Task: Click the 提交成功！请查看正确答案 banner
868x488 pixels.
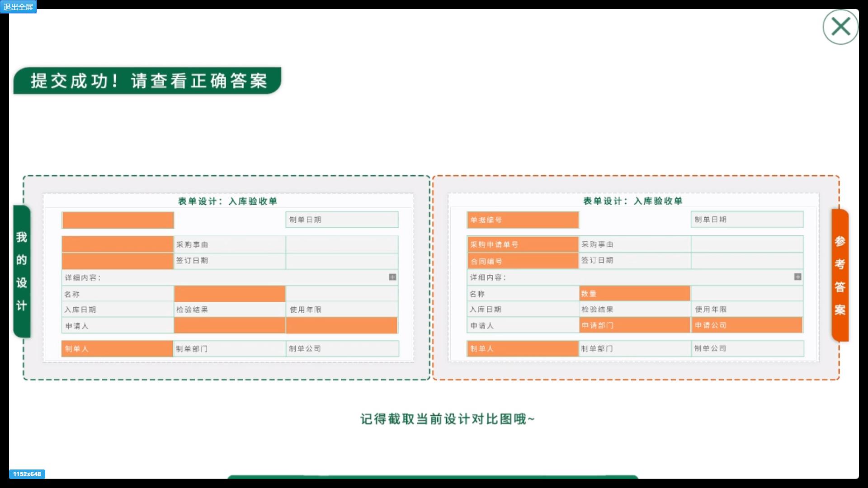Action: [x=147, y=81]
